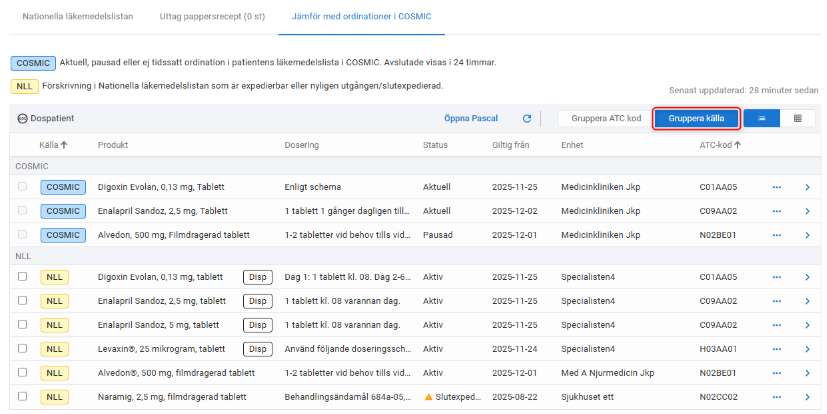Open three-dot menu for Naramig row
Viewport: 827px width, 414px height.
pyautogui.click(x=776, y=396)
